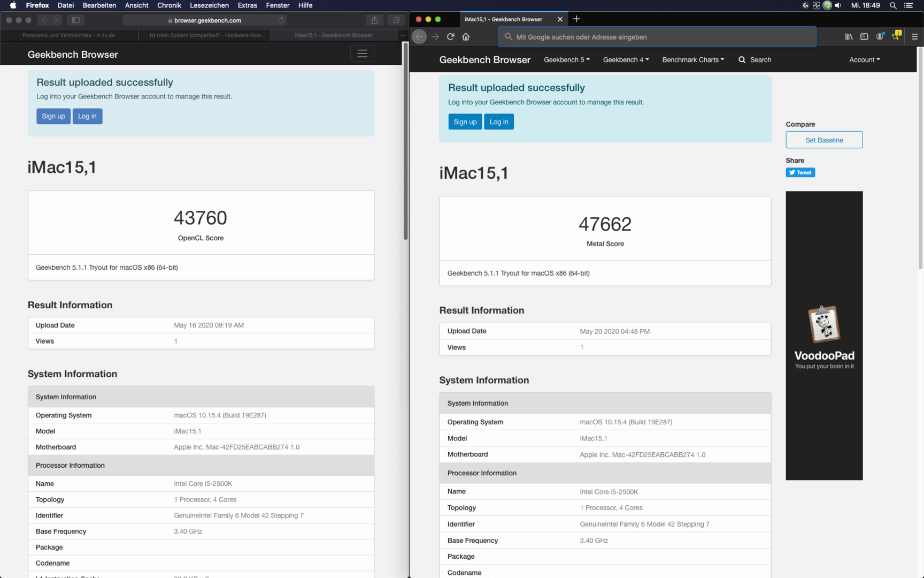Focus the Firefox search or address field
This screenshot has height=578, width=924.
click(657, 37)
